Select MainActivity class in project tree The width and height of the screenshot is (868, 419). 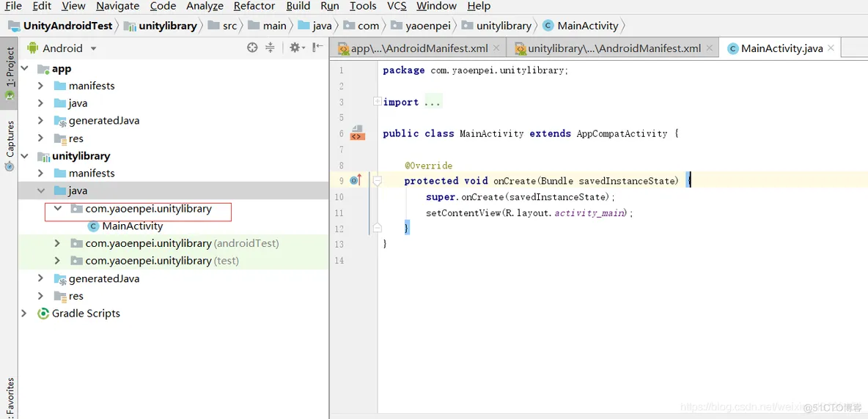[125, 226]
